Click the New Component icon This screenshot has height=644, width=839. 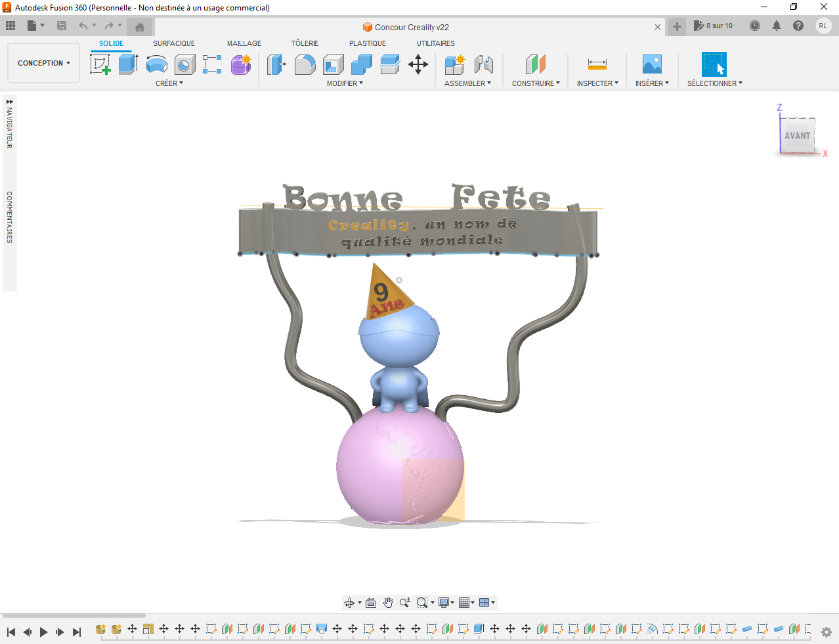click(454, 64)
